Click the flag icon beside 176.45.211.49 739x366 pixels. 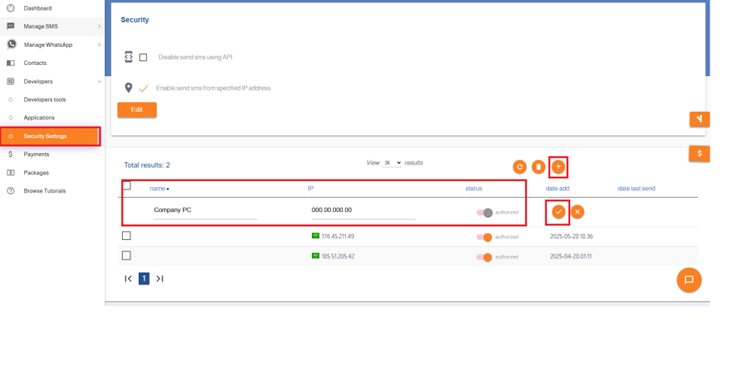(x=315, y=236)
